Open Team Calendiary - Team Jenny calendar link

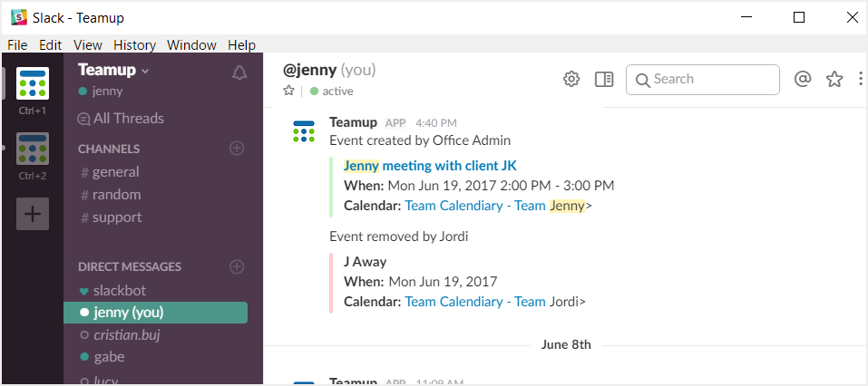(495, 206)
